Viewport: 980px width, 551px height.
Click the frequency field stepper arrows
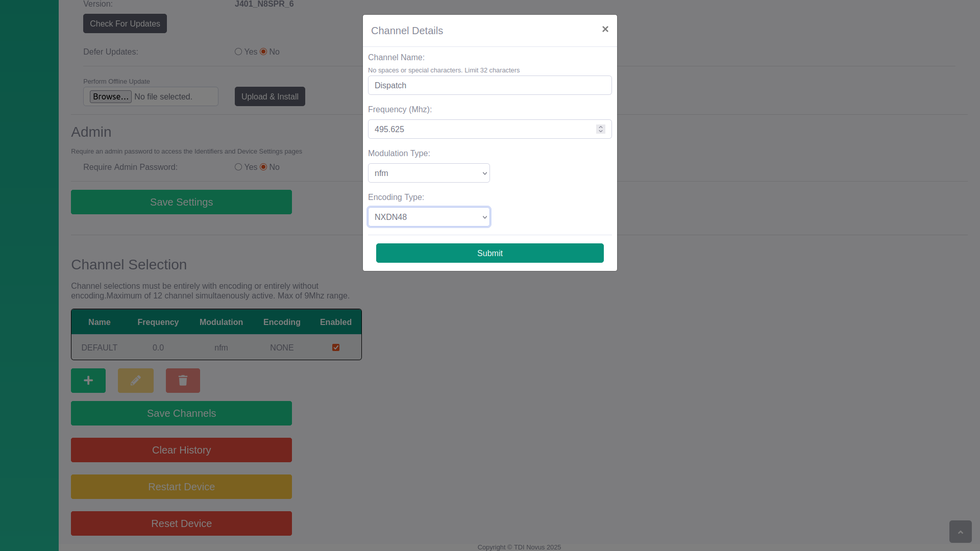pos(601,129)
